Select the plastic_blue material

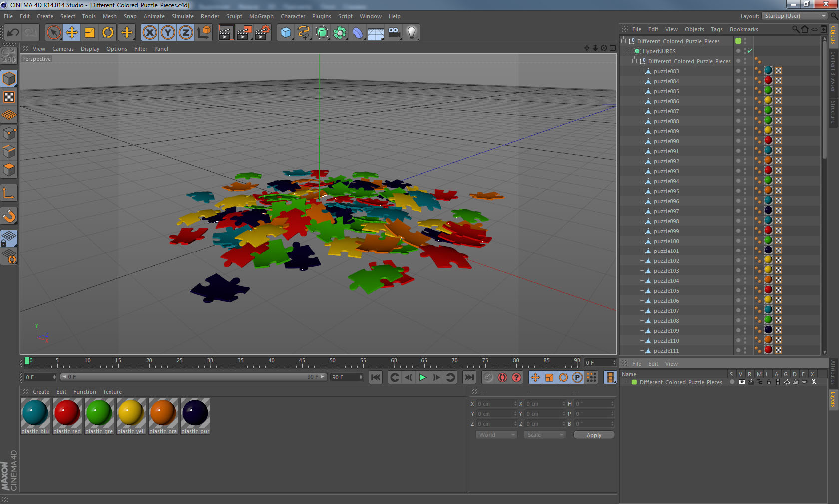[x=35, y=416]
